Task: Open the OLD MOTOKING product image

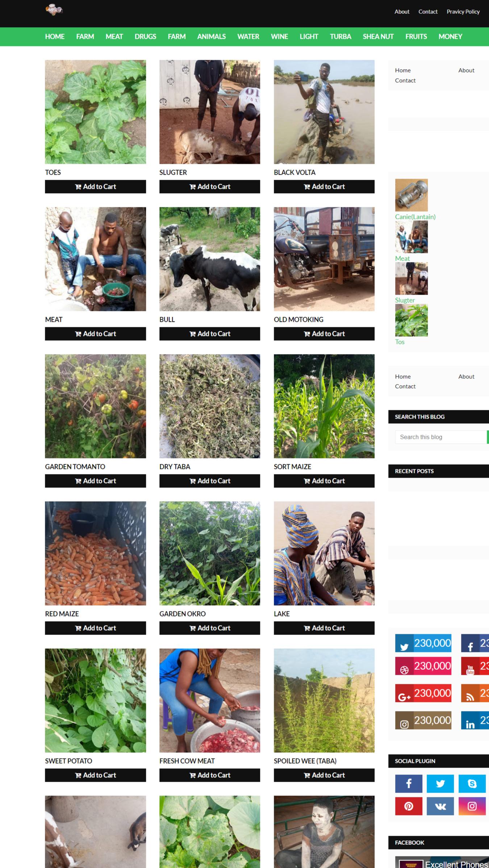Action: pos(324,259)
